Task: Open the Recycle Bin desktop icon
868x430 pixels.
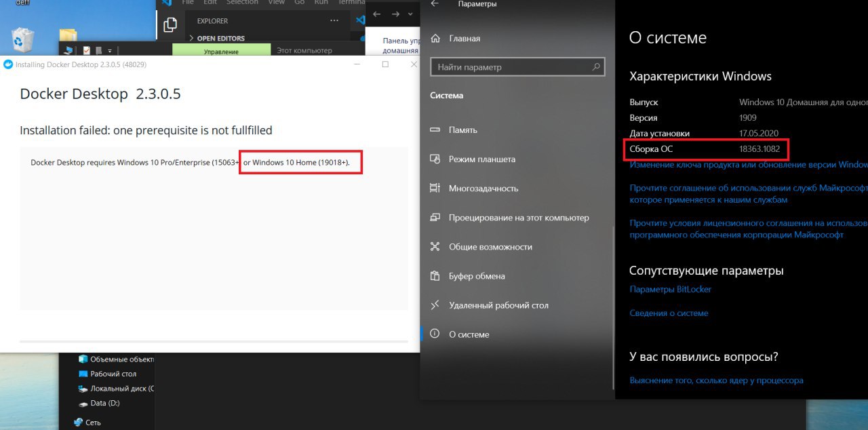Action: click(x=22, y=39)
